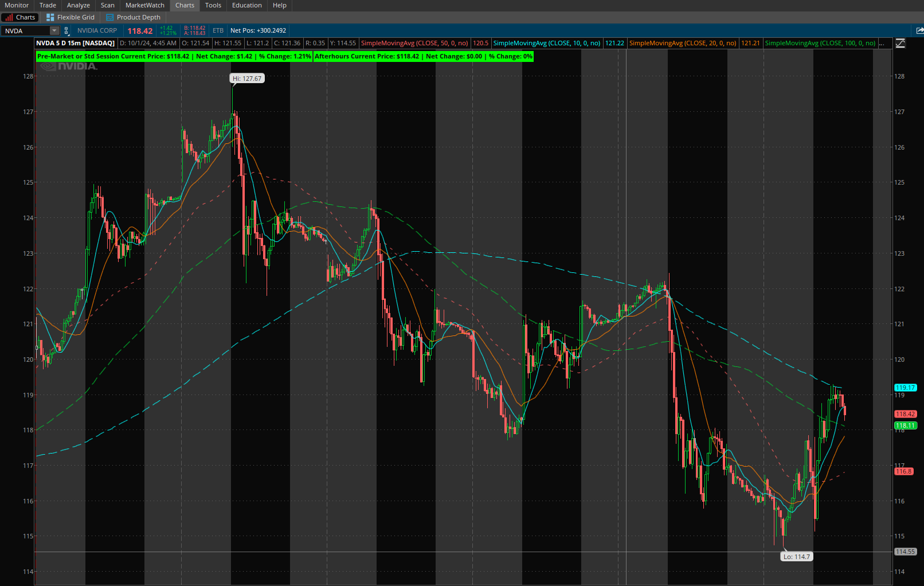Select the main Charts tab
Image resolution: width=924 pixels, height=586 pixels.
tap(185, 5)
